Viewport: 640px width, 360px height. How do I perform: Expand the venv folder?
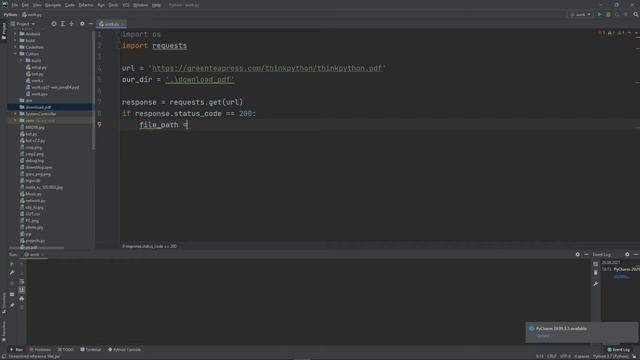[16, 121]
